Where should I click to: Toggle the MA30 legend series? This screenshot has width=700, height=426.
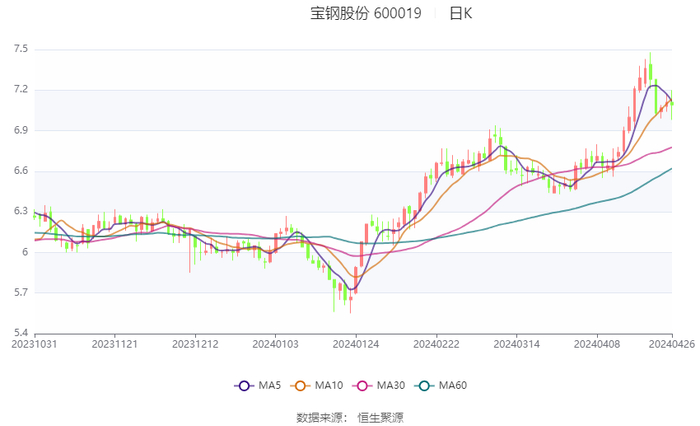click(x=379, y=385)
